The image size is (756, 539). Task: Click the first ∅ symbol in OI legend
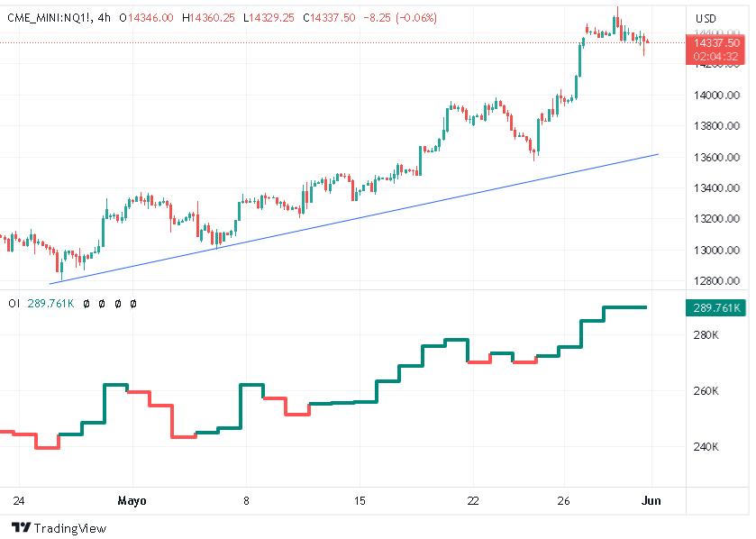86,304
